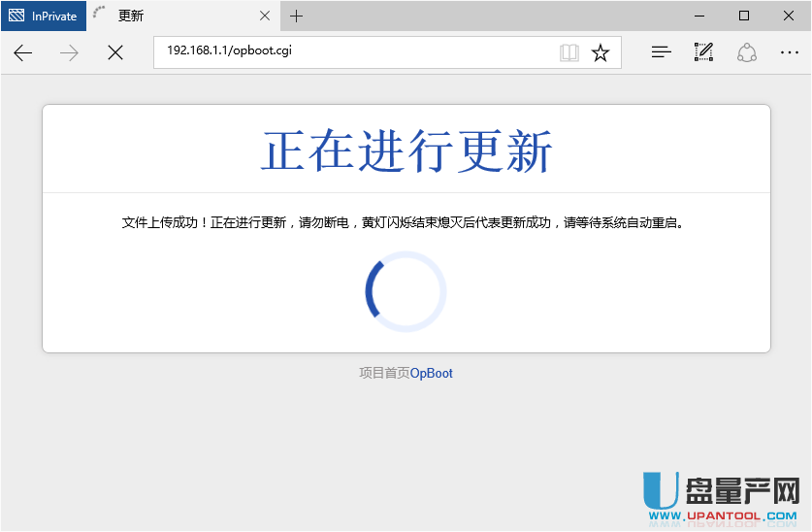Open reading view from address bar
812x532 pixels.
coord(569,53)
